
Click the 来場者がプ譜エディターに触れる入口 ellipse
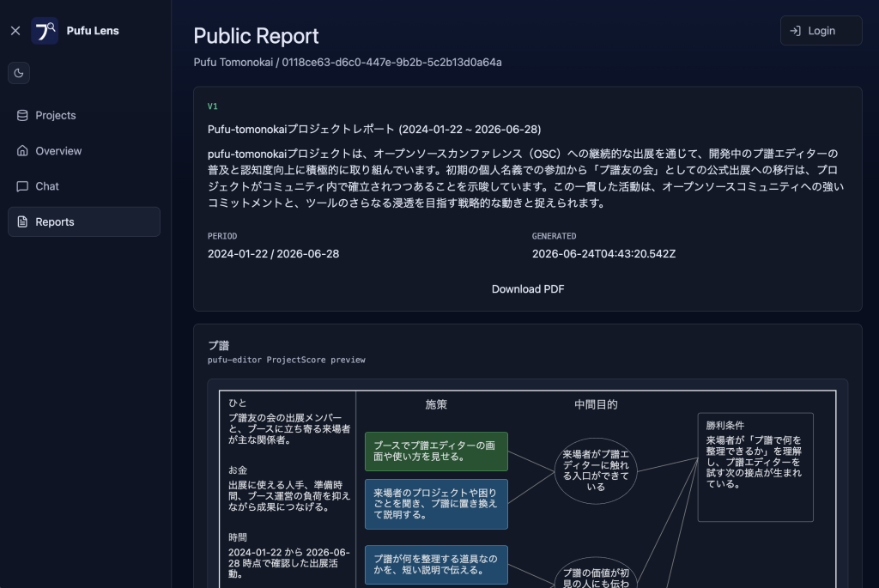[x=596, y=471]
